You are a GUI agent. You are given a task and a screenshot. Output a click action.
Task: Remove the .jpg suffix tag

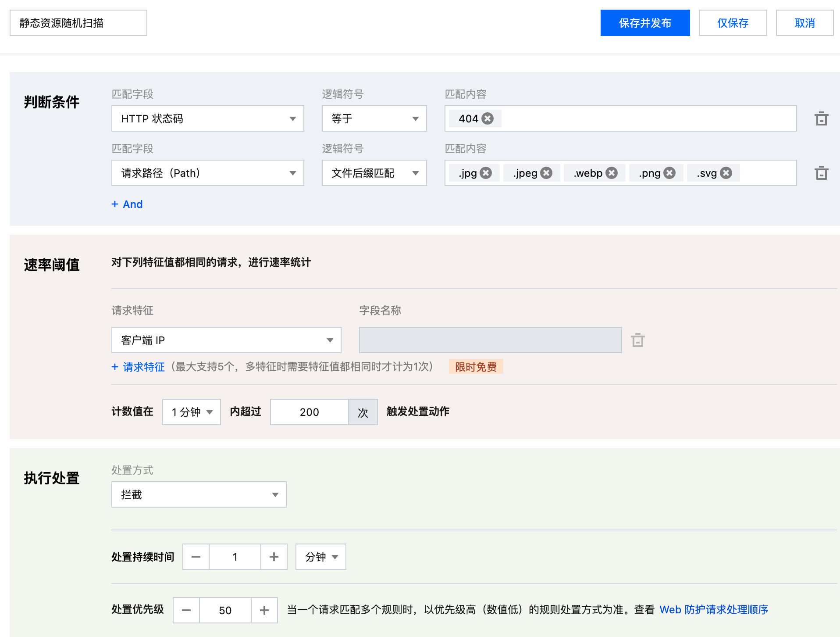click(x=486, y=173)
